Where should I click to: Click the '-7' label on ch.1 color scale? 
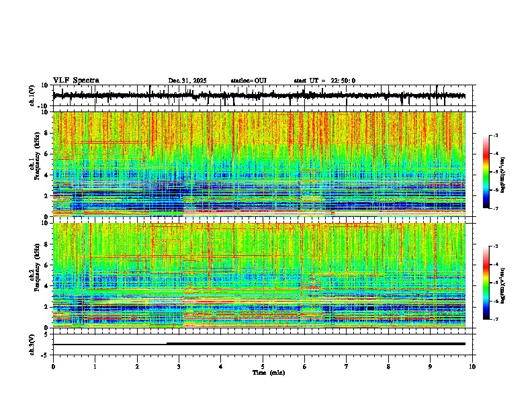pyautogui.click(x=496, y=208)
